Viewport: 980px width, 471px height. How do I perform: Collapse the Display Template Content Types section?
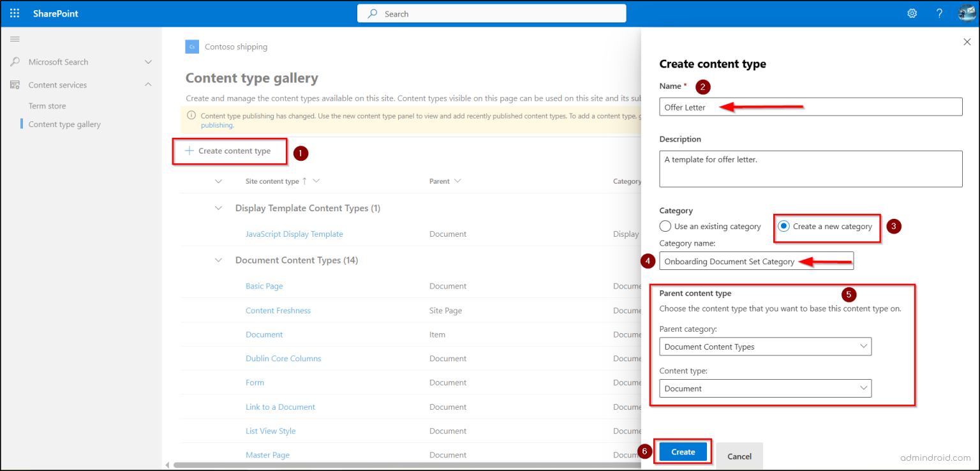pos(218,207)
